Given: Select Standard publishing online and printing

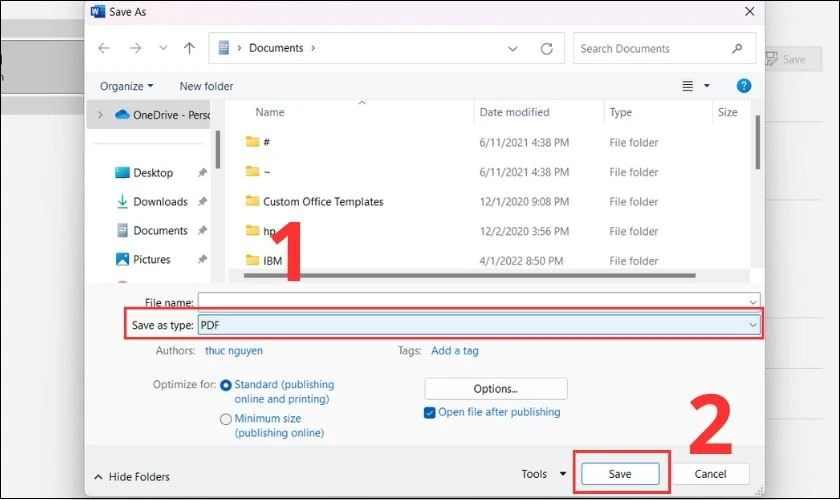Looking at the screenshot, I should [x=226, y=385].
